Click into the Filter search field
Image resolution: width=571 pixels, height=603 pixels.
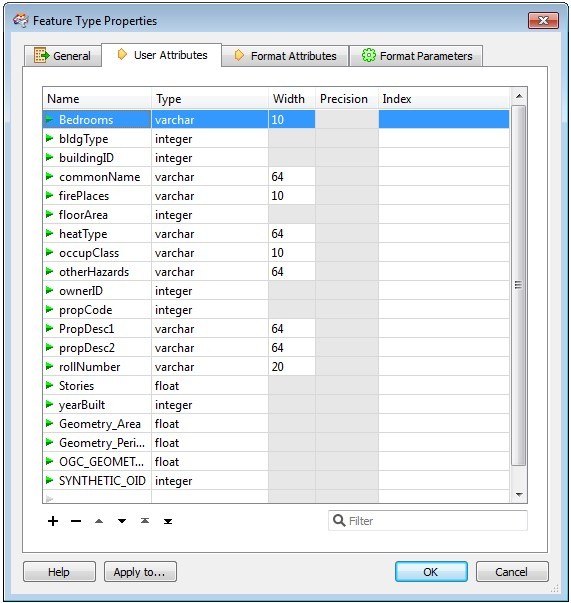click(x=428, y=521)
